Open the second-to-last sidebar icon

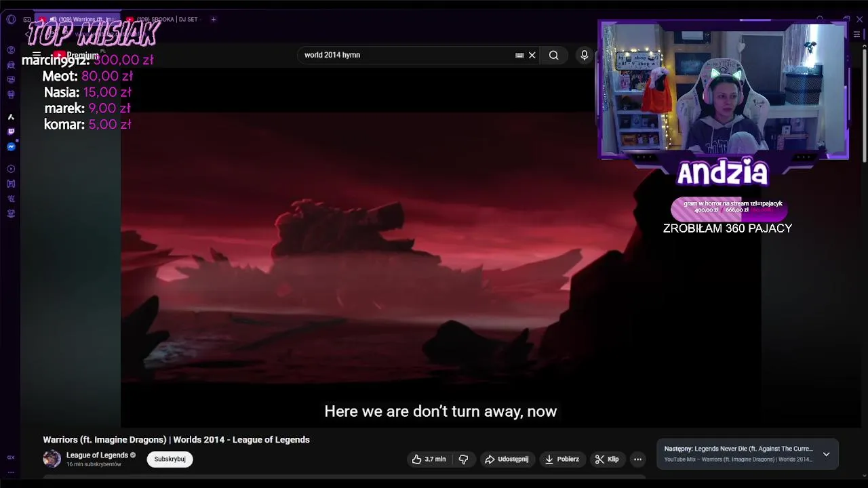(11, 199)
